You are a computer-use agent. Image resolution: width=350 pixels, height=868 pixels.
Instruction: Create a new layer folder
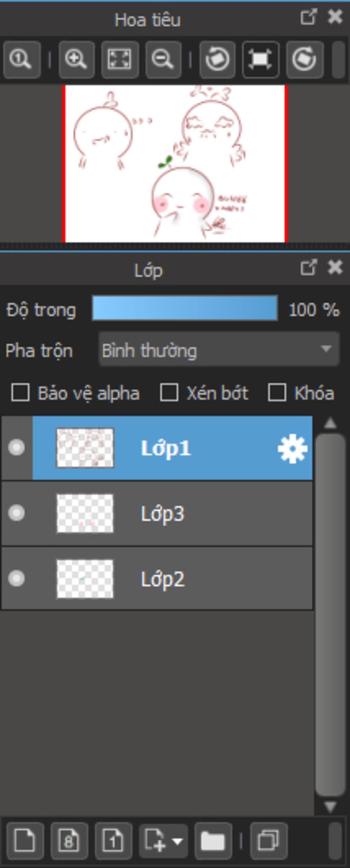pyautogui.click(x=213, y=841)
